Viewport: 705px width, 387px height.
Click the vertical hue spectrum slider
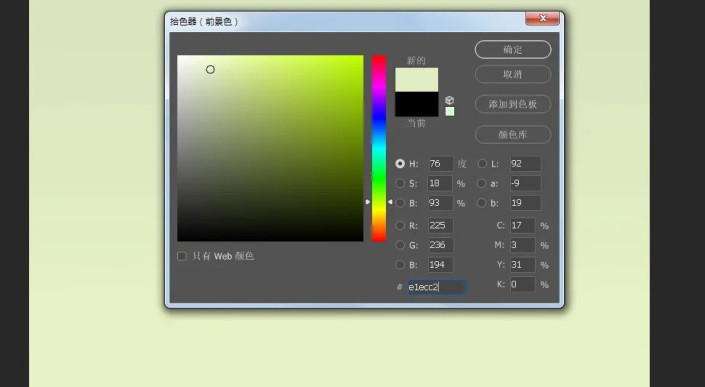pos(379,148)
